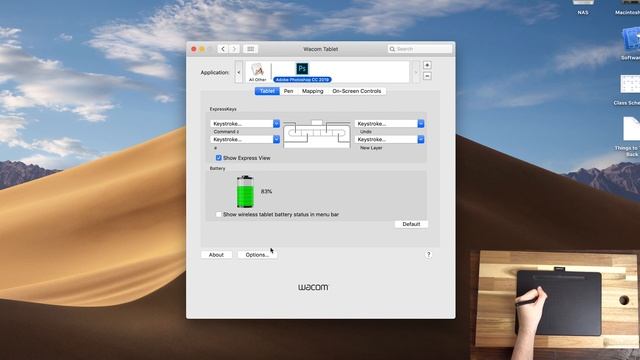The image size is (640, 360).
Task: Open the Keystroke dropdown above New Layer
Action: pyautogui.click(x=389, y=140)
